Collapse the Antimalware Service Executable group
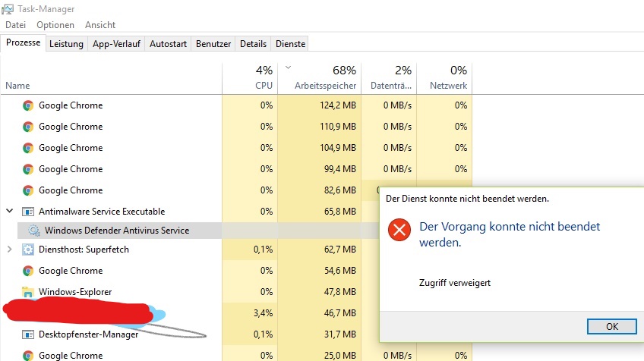 (x=10, y=212)
